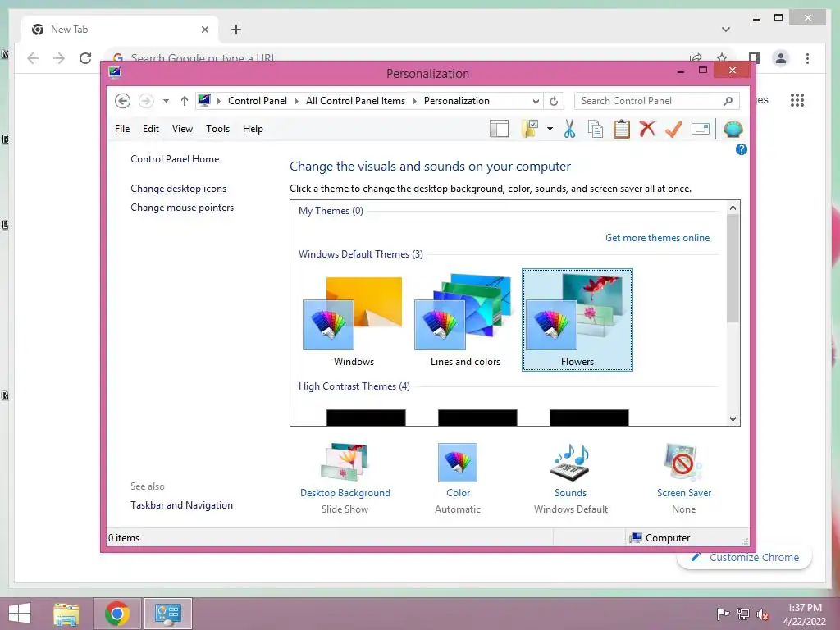Select the Lines and colors theme
Viewport: 840px width, 630px height.
tap(465, 320)
